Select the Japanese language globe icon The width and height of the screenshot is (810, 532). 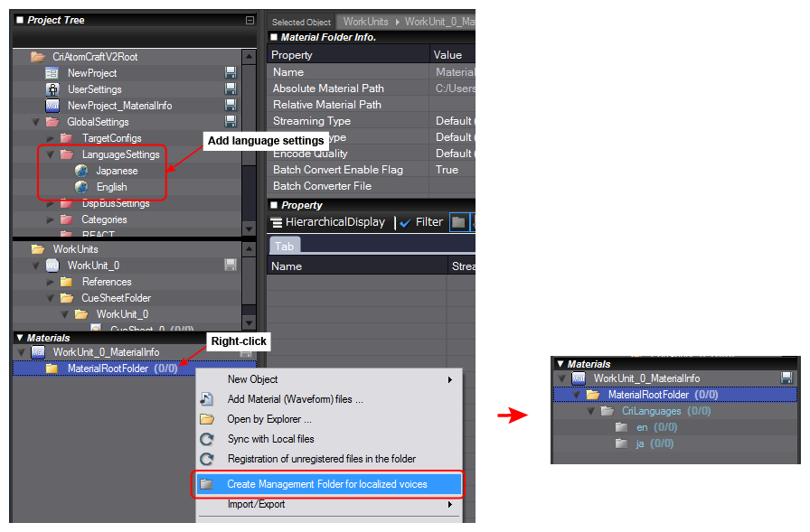(x=80, y=170)
